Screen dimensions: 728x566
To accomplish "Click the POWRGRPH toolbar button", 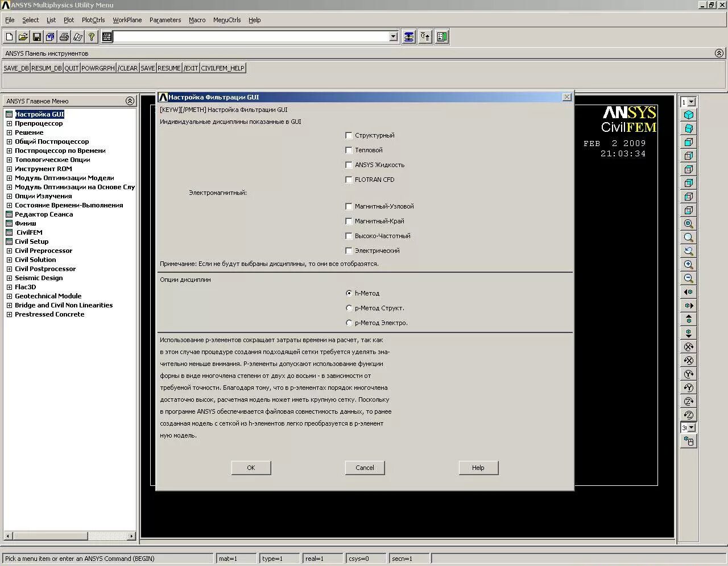I will coord(98,68).
